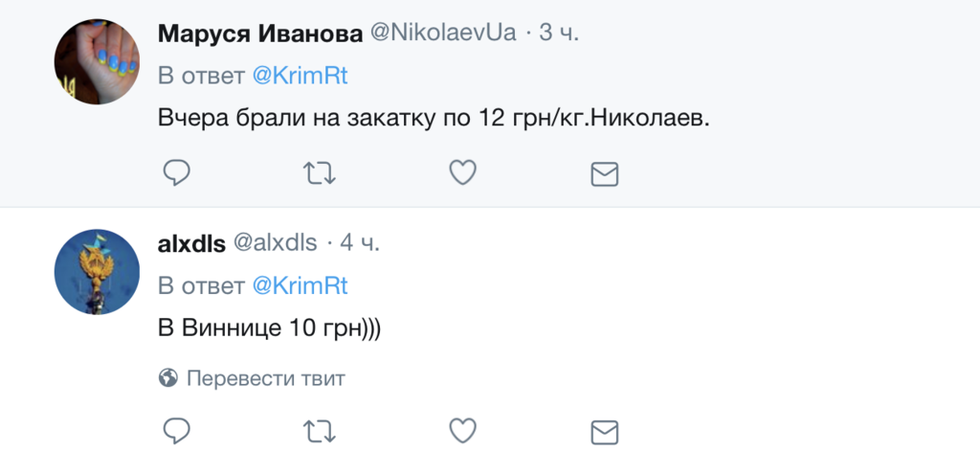Open @KrimRt mention in alxdls's reply
The width and height of the screenshot is (980, 453).
click(300, 285)
